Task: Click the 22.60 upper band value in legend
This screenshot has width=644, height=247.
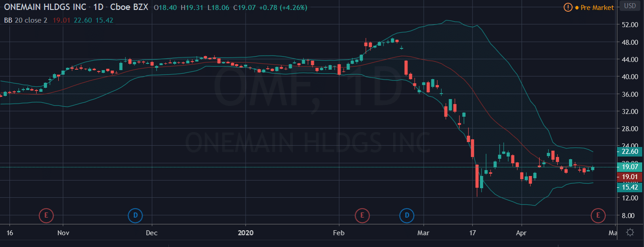Action: tap(83, 20)
